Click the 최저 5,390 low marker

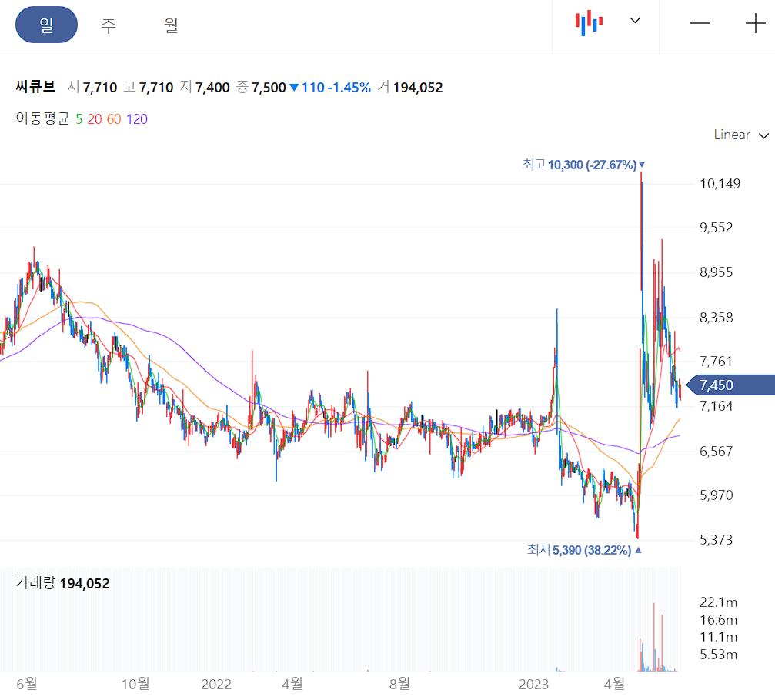click(x=584, y=550)
